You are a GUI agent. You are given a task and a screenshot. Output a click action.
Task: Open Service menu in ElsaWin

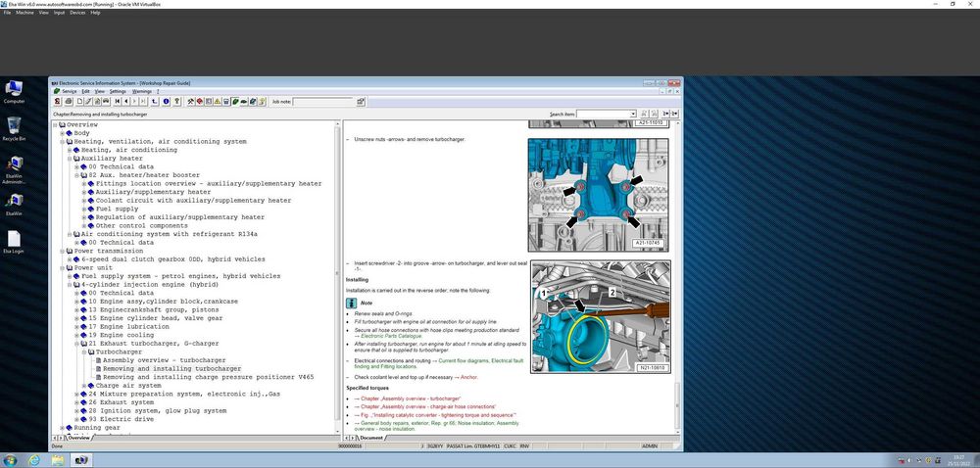pos(69,91)
